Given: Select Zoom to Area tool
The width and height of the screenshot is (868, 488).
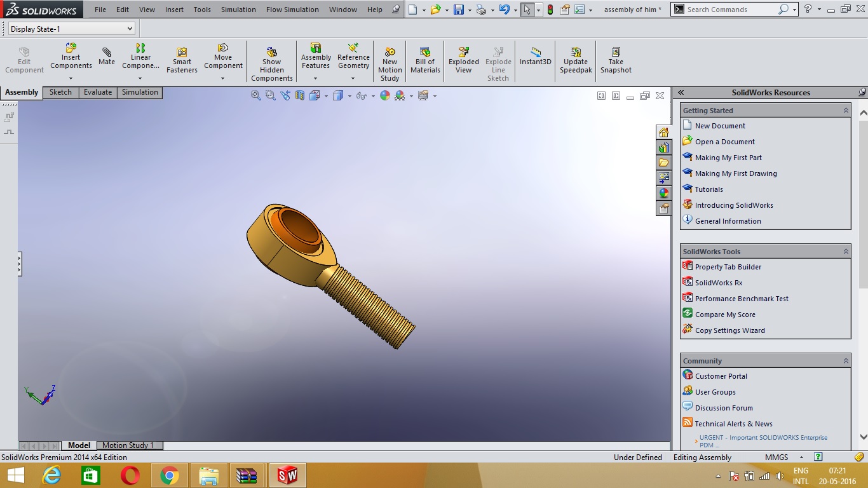Looking at the screenshot, I should 270,95.
